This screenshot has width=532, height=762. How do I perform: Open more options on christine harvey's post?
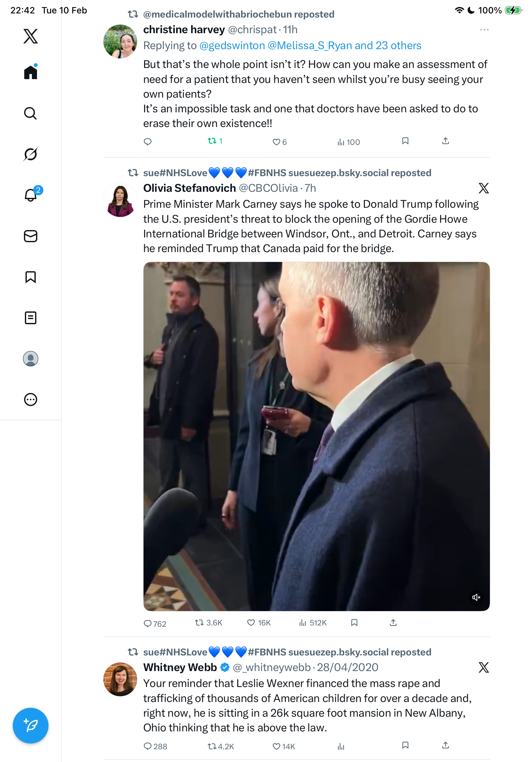coord(484,30)
